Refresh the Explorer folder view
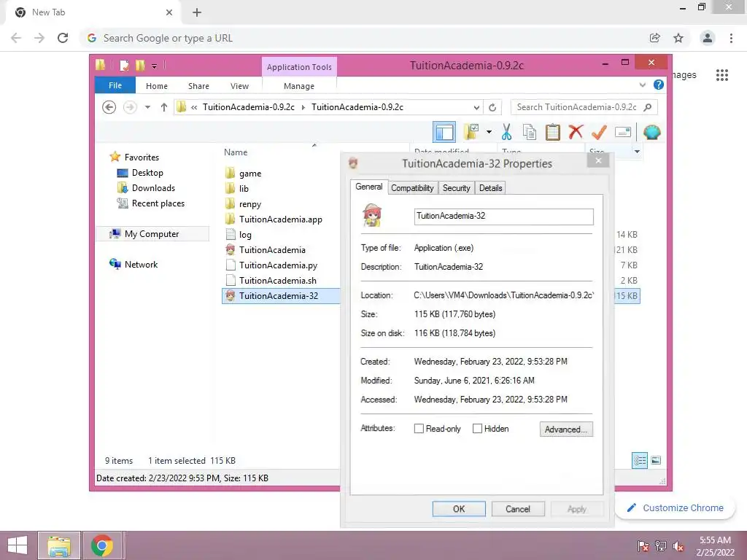This screenshot has height=560, width=747. 492,107
